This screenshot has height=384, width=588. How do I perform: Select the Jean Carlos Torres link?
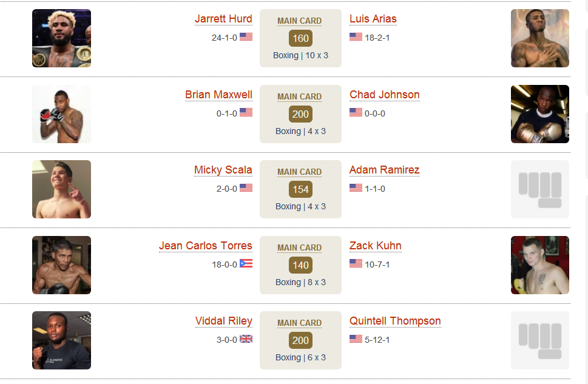(x=206, y=246)
